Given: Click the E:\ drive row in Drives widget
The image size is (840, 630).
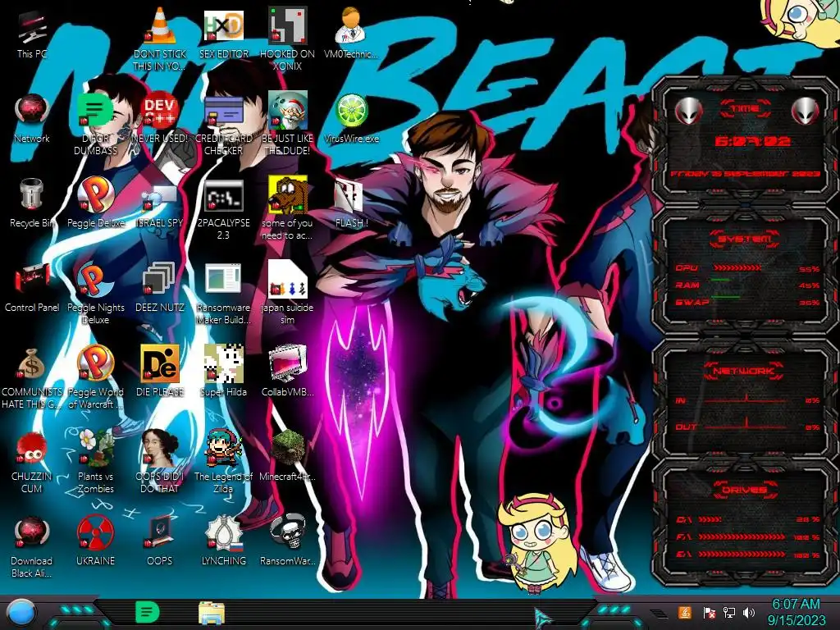Looking at the screenshot, I should [x=748, y=555].
